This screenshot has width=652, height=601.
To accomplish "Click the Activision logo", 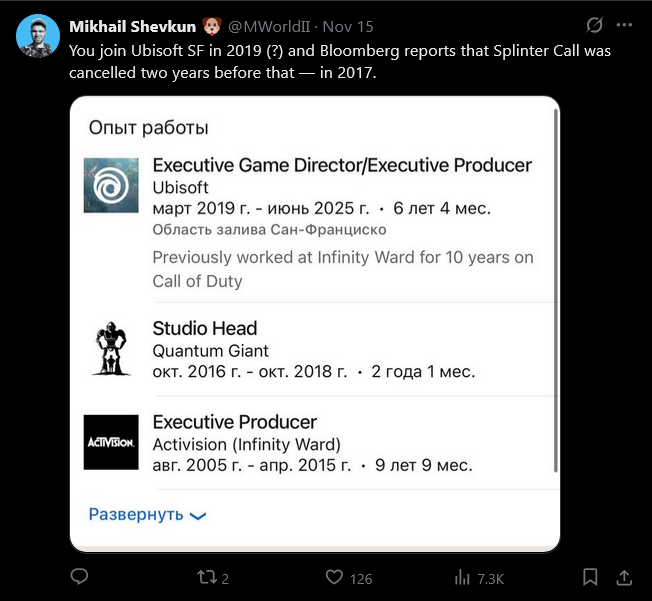I will click(x=111, y=442).
